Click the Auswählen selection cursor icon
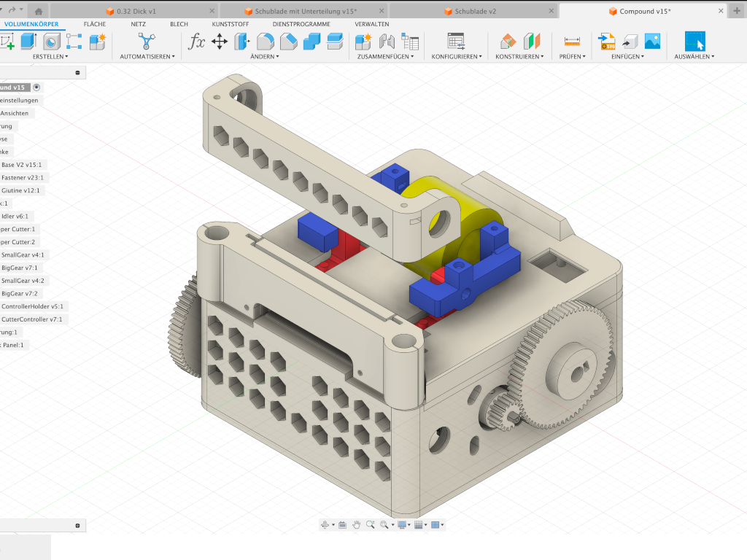This screenshot has height=560, width=747. [x=694, y=42]
